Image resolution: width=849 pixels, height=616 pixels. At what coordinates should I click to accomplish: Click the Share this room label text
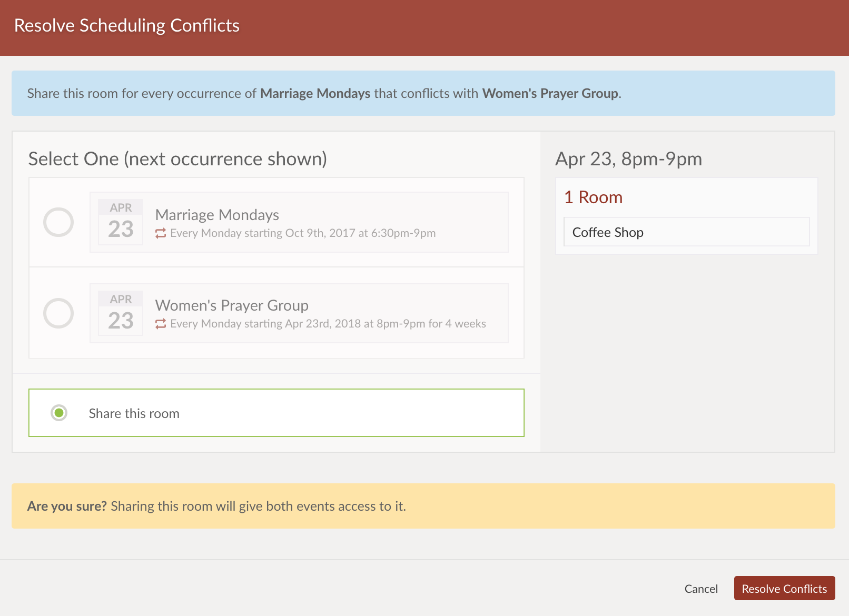tap(134, 413)
